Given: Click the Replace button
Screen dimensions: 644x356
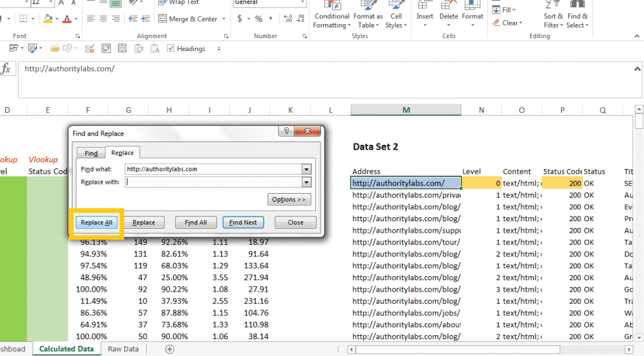Looking at the screenshot, I should [144, 223].
